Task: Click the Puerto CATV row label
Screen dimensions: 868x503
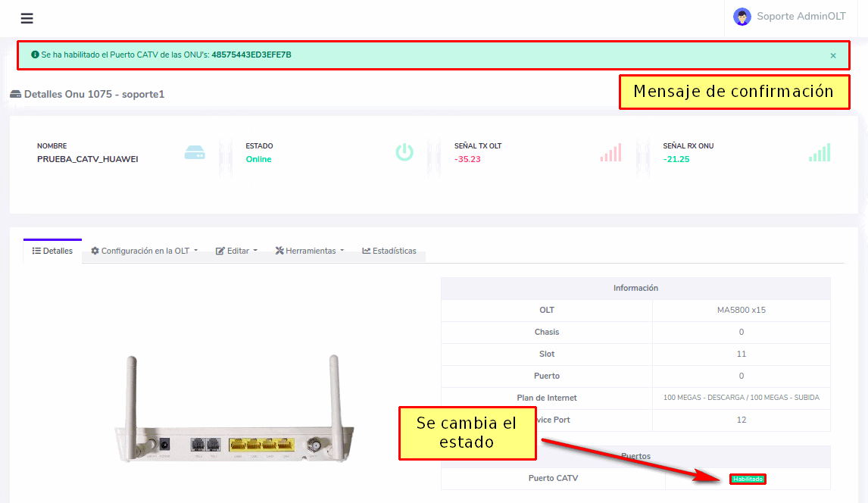Action: coord(553,478)
